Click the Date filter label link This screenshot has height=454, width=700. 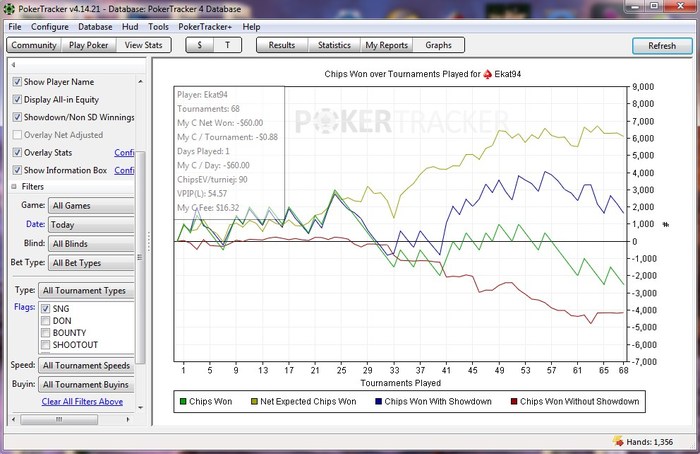[x=35, y=224]
